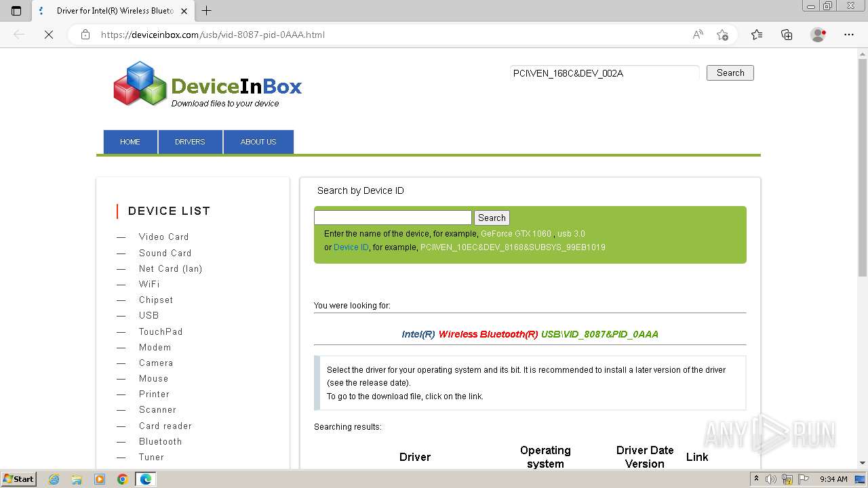Open Printer in device list
This screenshot has width=868, height=488.
tap(155, 394)
